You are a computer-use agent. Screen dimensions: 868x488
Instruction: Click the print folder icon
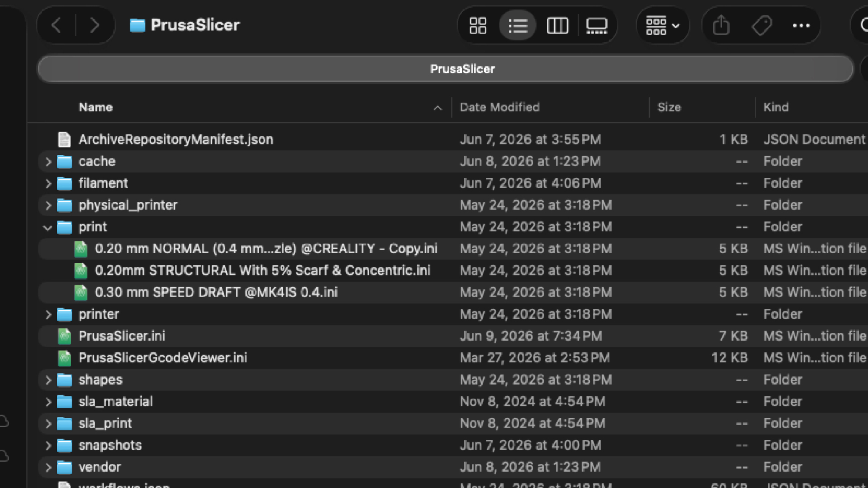point(64,227)
